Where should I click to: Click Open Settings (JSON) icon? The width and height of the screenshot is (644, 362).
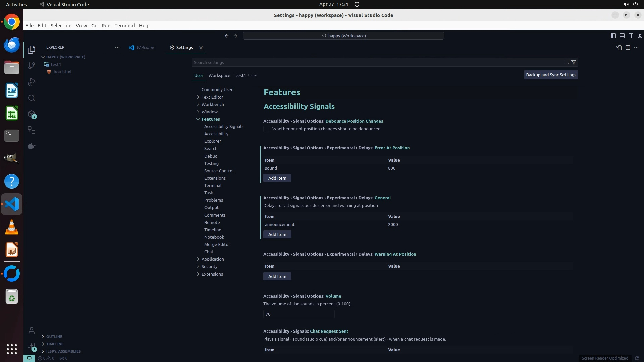coord(619,48)
